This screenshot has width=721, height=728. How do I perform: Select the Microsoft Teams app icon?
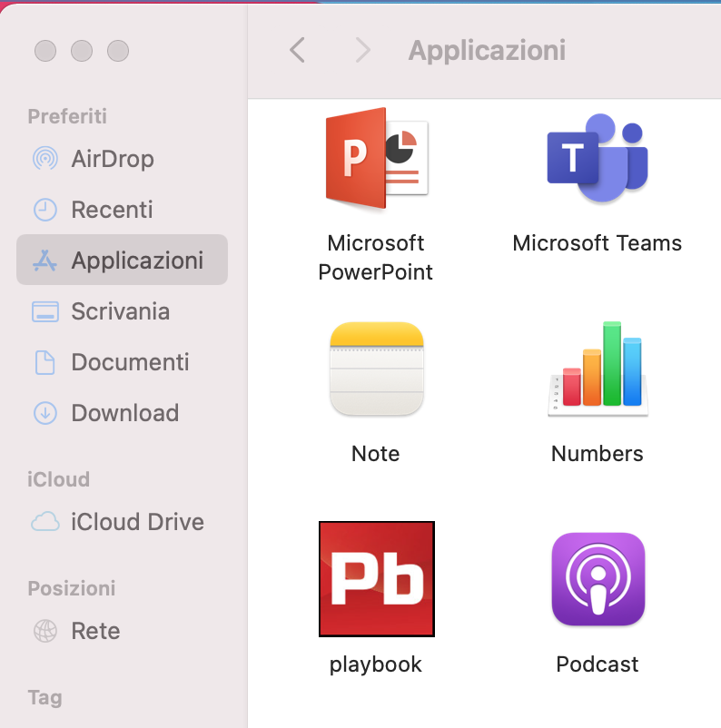click(598, 158)
